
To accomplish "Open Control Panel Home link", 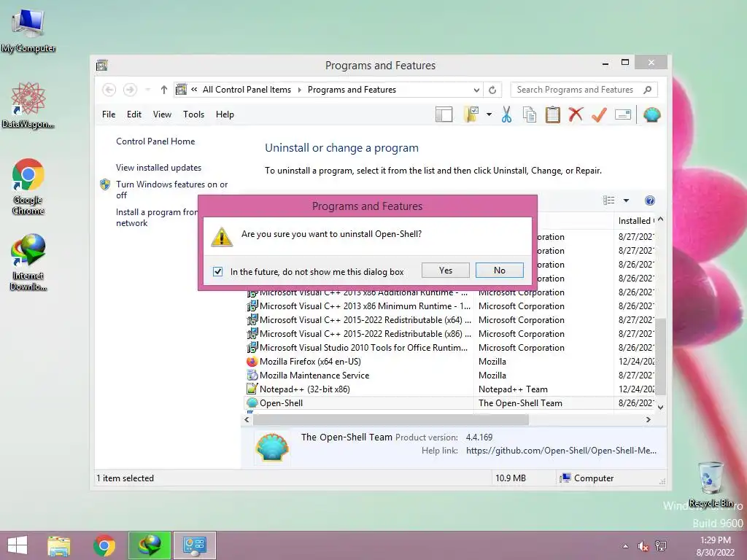I will pyautogui.click(x=155, y=141).
